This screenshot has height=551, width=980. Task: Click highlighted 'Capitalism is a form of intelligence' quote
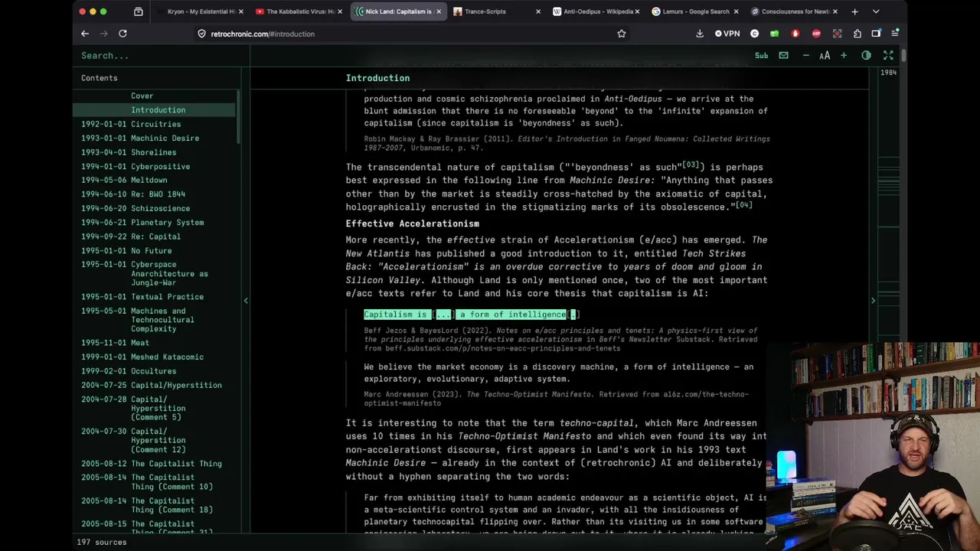point(472,315)
